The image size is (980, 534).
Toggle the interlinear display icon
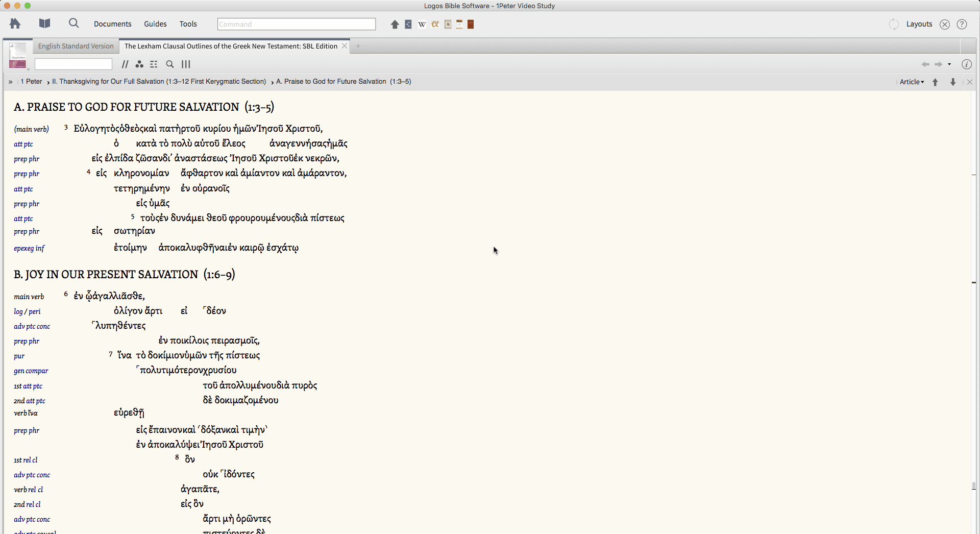click(154, 64)
